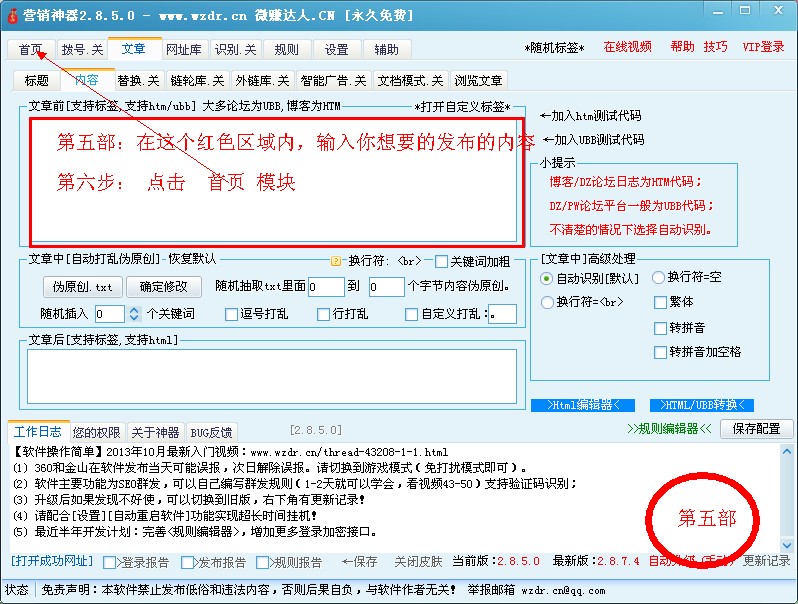Screen dimensions: 798x604
Task: Open the 替换.关 sub-tab
Action: coord(138,80)
